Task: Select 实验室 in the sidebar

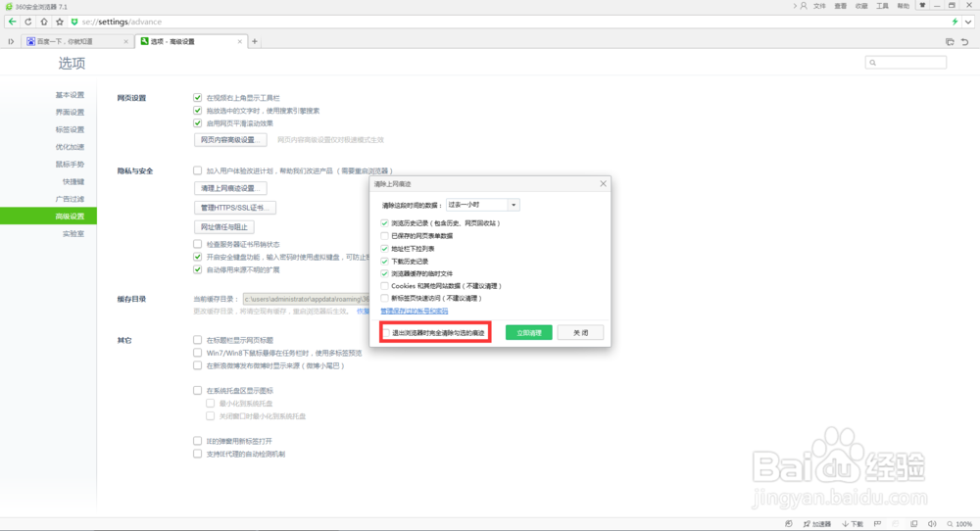Action: point(73,233)
